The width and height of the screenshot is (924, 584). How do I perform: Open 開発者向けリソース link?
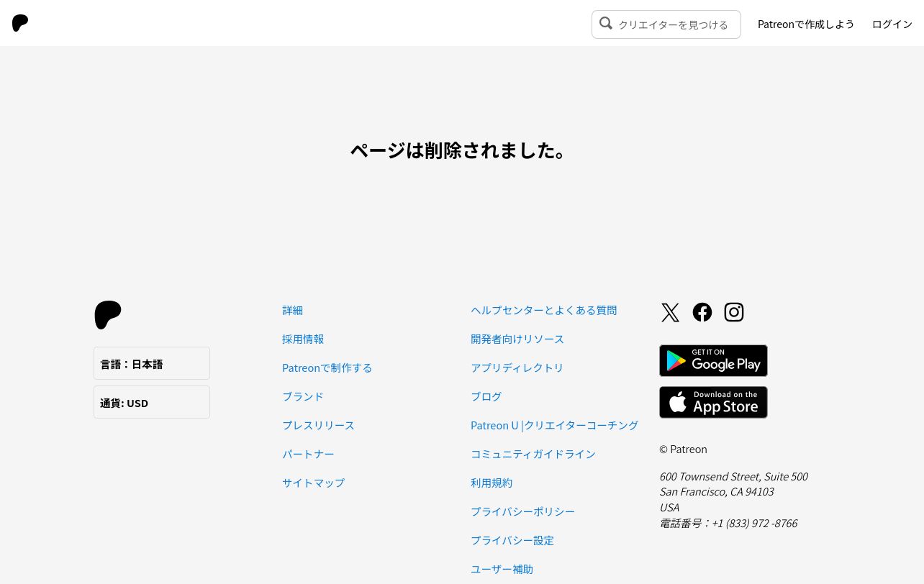(517, 339)
